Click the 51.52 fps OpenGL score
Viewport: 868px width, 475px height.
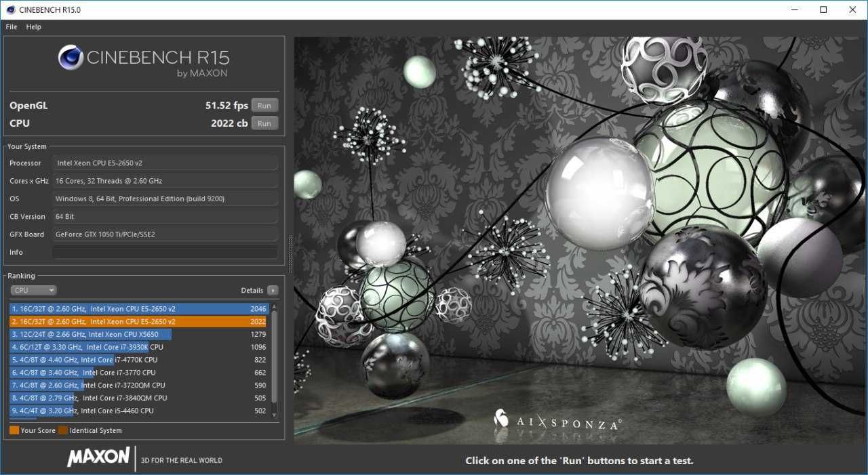coord(226,106)
